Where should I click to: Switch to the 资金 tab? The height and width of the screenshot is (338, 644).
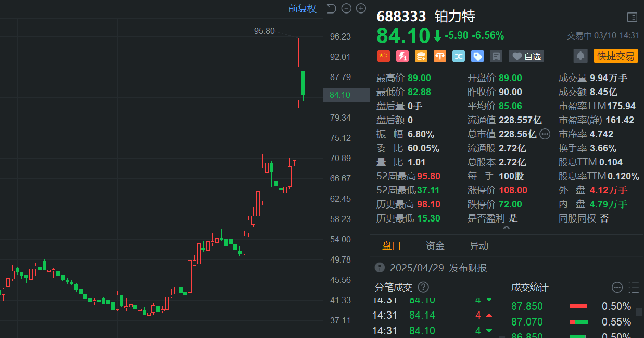435,246
